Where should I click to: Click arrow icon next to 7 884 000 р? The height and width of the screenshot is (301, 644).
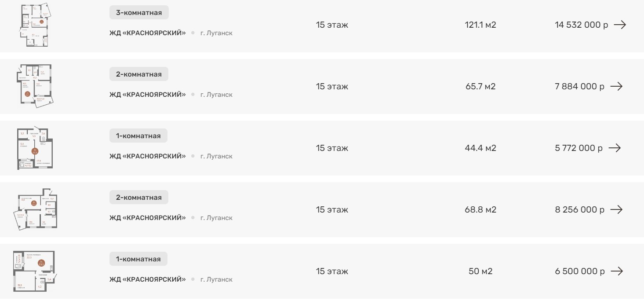pyautogui.click(x=616, y=87)
